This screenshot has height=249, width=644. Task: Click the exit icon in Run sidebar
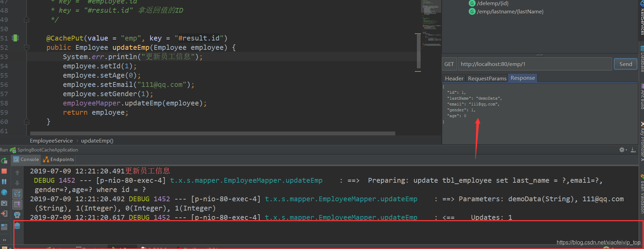click(x=4, y=214)
